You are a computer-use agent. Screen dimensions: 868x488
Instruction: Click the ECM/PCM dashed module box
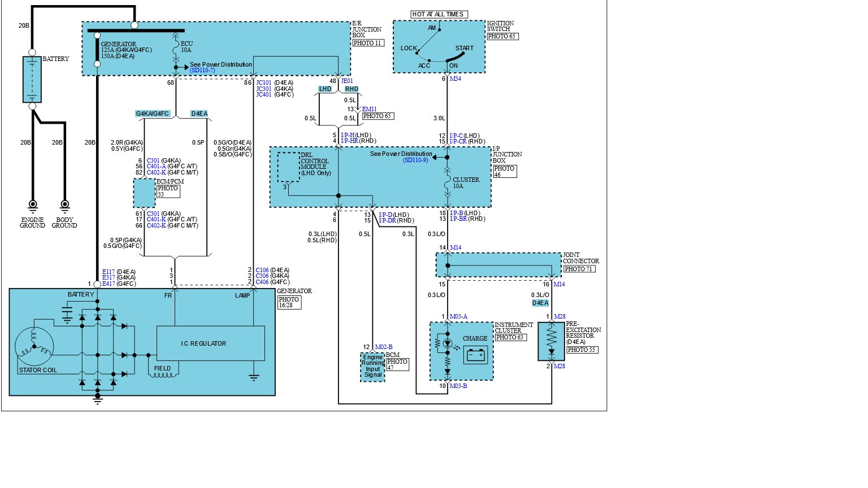(144, 193)
